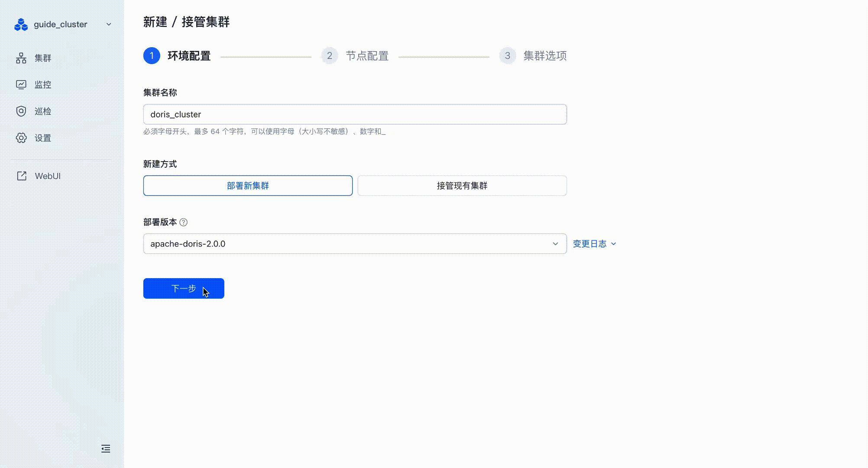Click the progress line between steps 1 and 2
Viewport: 868px width, 468px height.
(x=266, y=55)
